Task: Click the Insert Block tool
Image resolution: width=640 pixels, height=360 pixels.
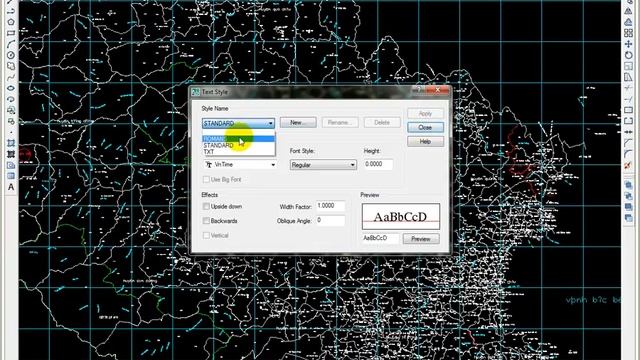Action: [11, 110]
